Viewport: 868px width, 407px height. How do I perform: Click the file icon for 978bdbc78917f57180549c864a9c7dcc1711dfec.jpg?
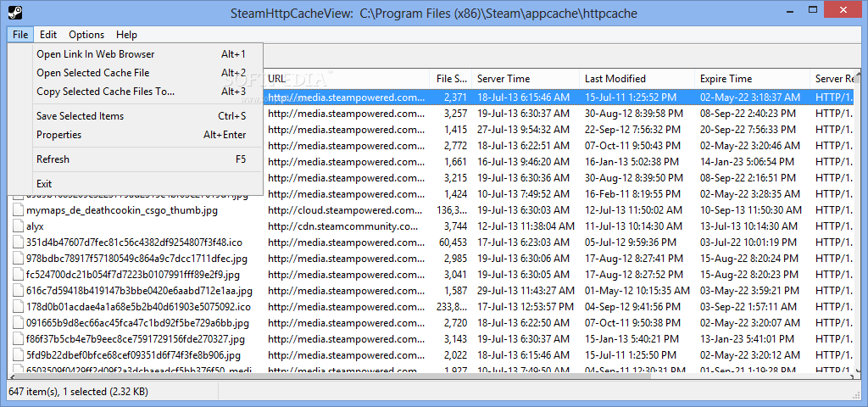pyautogui.click(x=19, y=259)
